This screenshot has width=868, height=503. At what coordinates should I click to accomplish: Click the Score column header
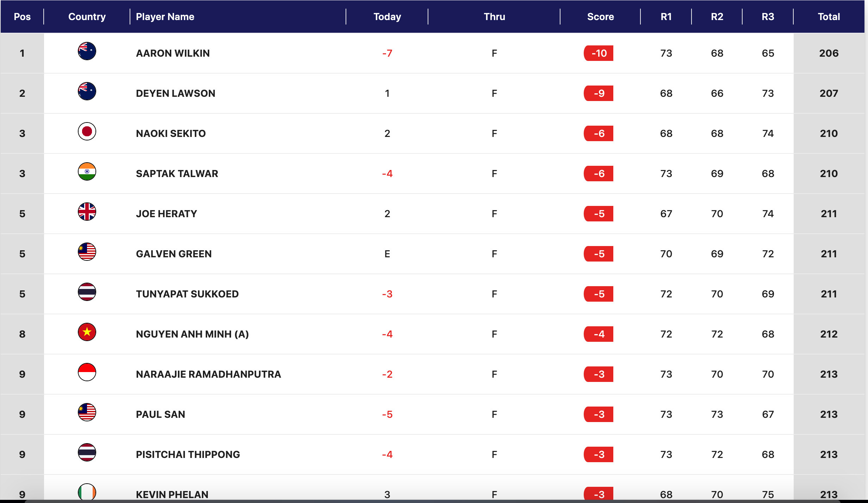coord(600,17)
